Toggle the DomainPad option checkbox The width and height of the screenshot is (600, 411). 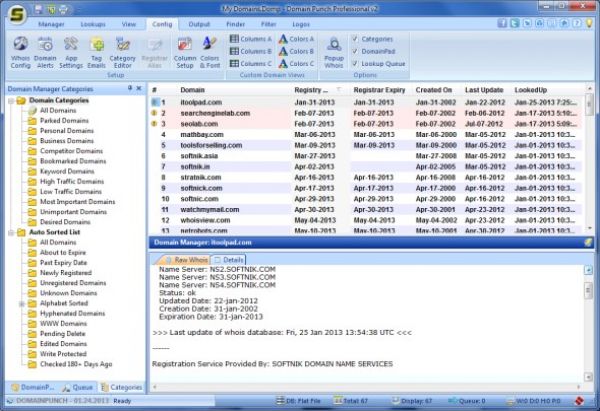click(355, 51)
